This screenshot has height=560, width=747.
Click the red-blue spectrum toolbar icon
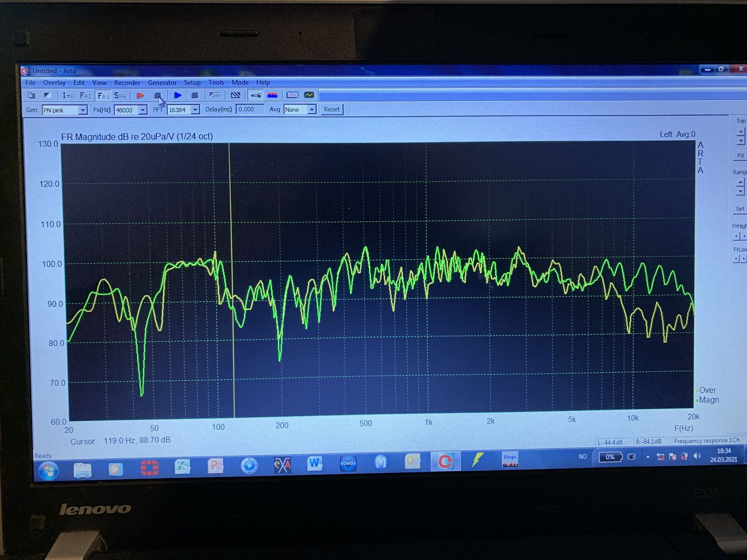coord(272,95)
